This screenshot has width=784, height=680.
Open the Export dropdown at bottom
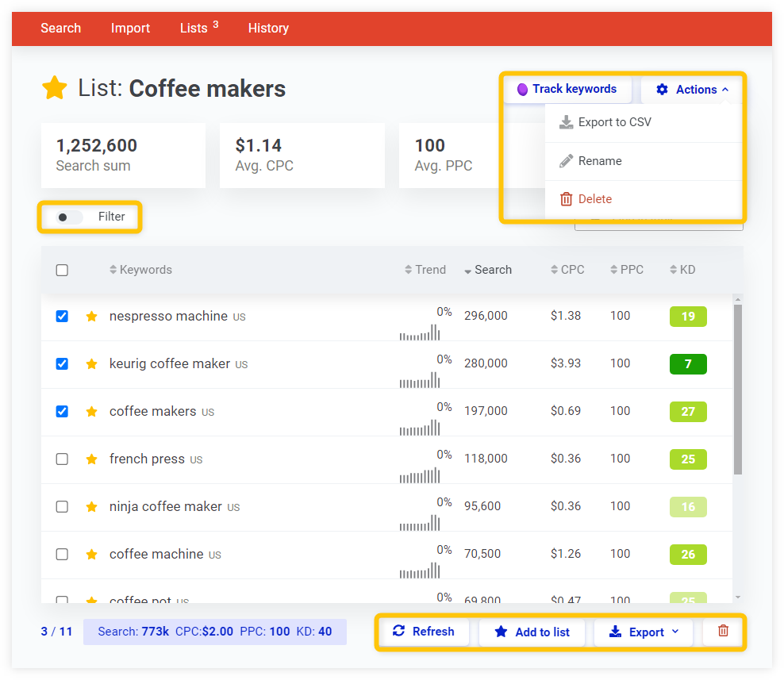pos(644,632)
